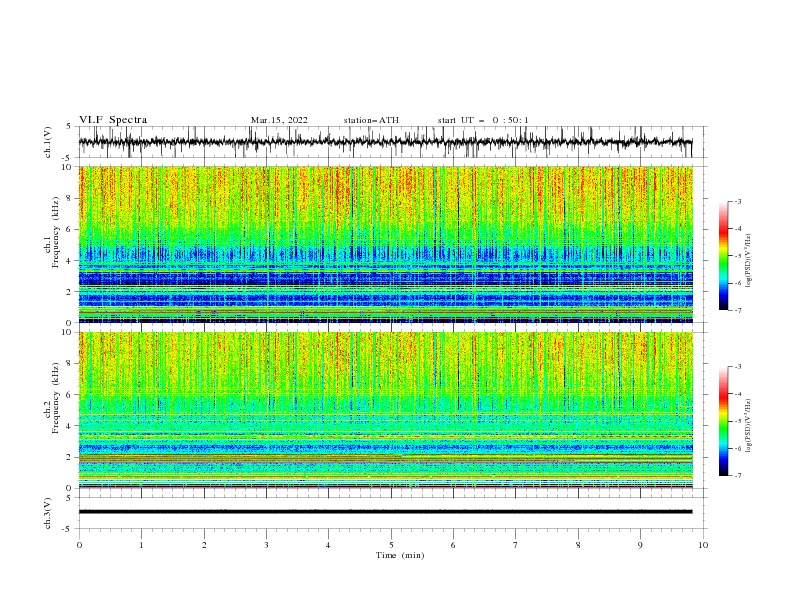Click the start UT time label
The image size is (792, 612).
click(x=483, y=120)
